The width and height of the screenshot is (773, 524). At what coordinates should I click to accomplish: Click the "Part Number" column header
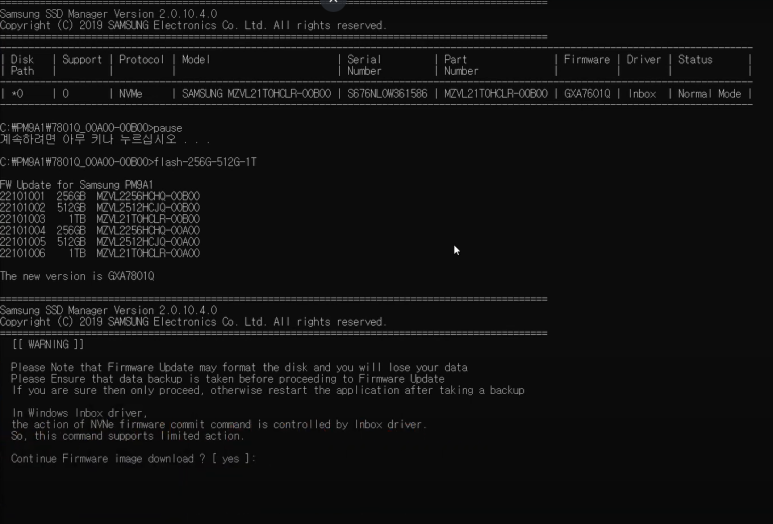tap(461, 65)
